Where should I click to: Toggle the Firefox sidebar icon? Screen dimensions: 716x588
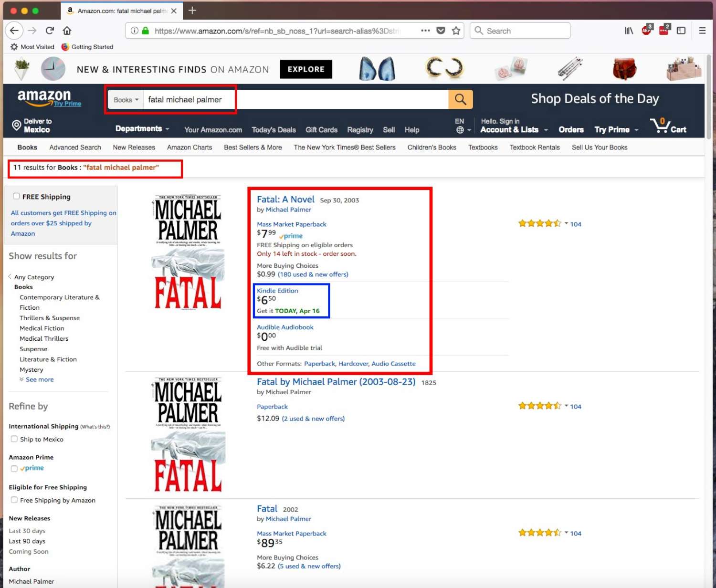coord(681,31)
